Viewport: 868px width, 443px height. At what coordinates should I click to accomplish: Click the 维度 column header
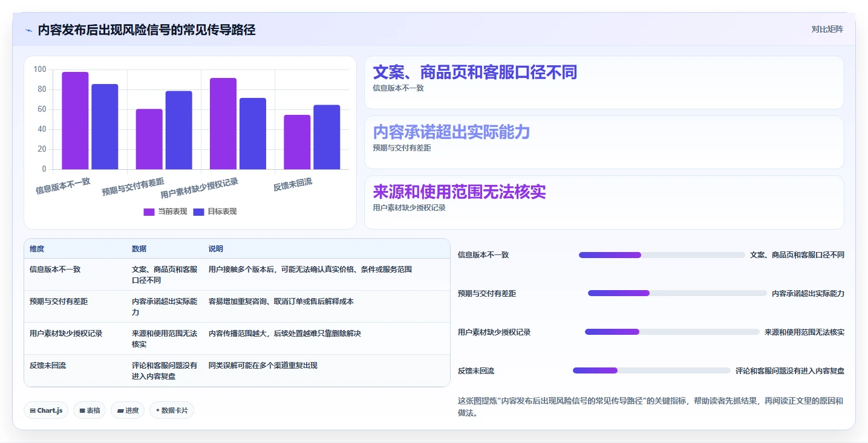click(x=37, y=249)
